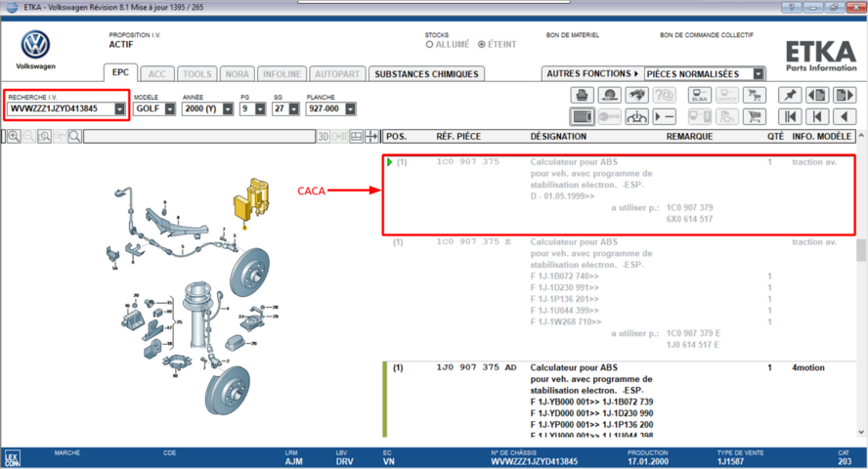Open the RECHERCHE I.V. VIN dropdown
The height and width of the screenshot is (469, 868).
119,109
